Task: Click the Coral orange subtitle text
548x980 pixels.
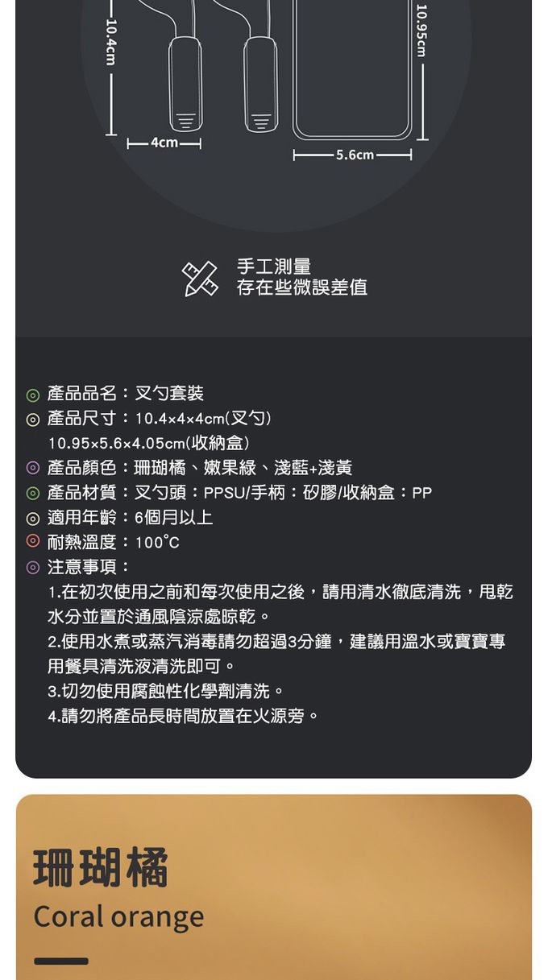Action: (x=118, y=916)
